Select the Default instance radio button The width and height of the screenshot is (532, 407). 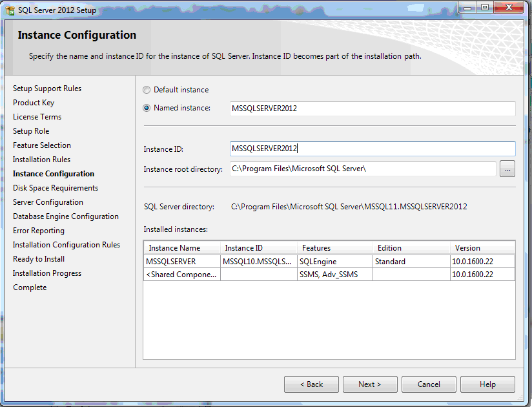point(147,90)
